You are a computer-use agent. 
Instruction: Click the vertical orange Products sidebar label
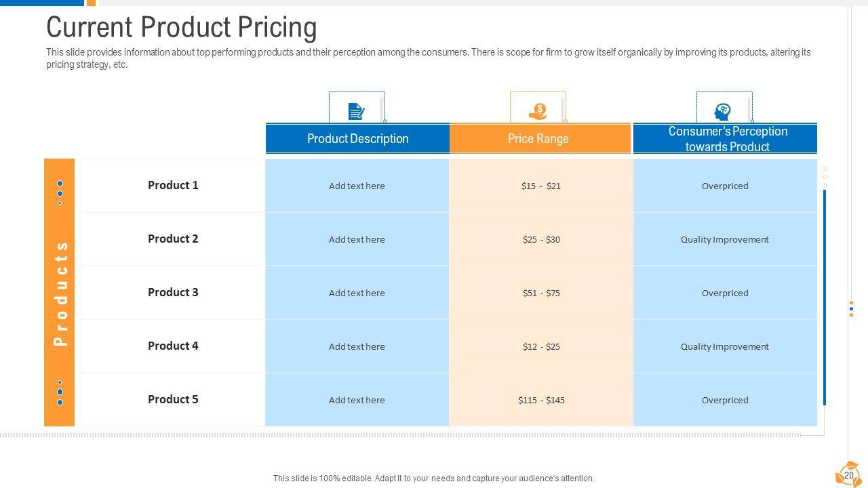(60, 293)
